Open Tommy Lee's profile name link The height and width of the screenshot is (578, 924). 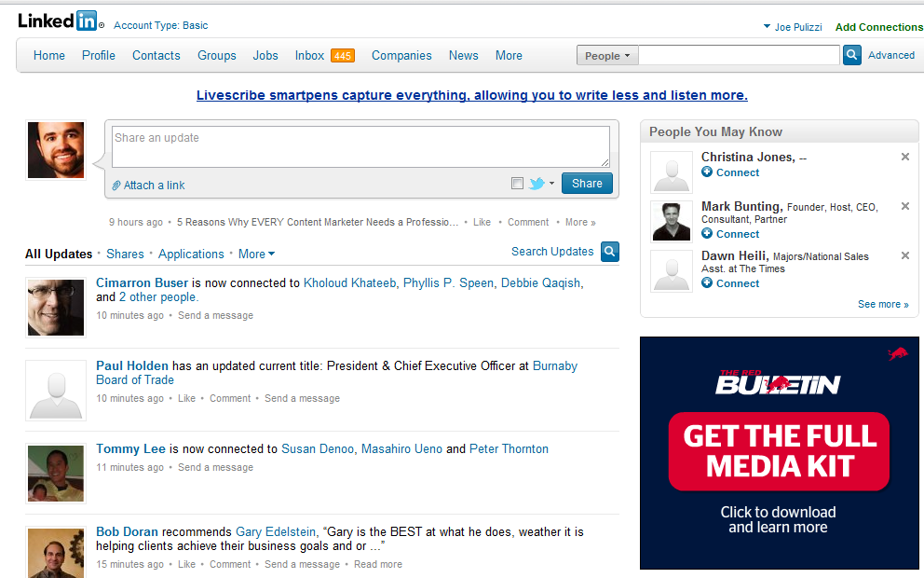click(130, 448)
